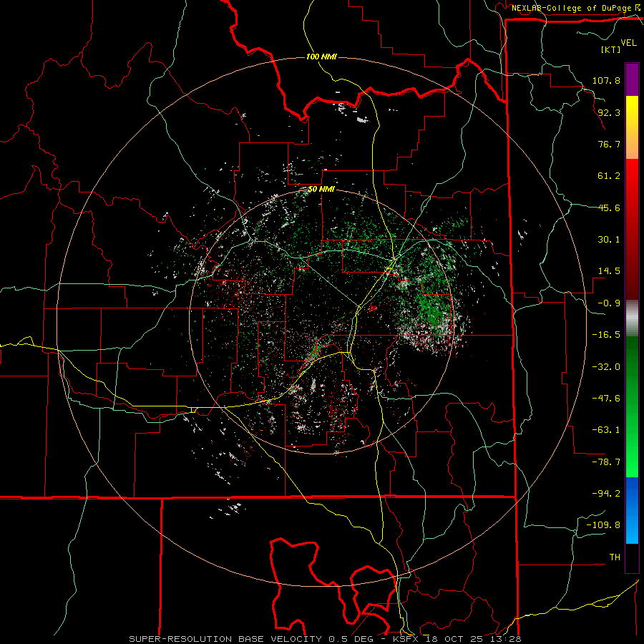This screenshot has width=644, height=644.
Task: Click the -32.0 scale value
Action: coord(606,367)
